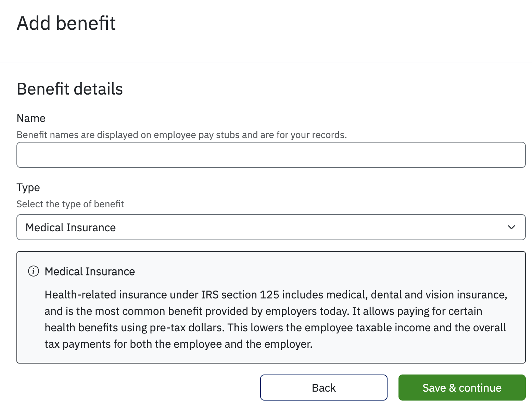Click the Add benefit page title
Screen dimensions: 532x405
67,23
